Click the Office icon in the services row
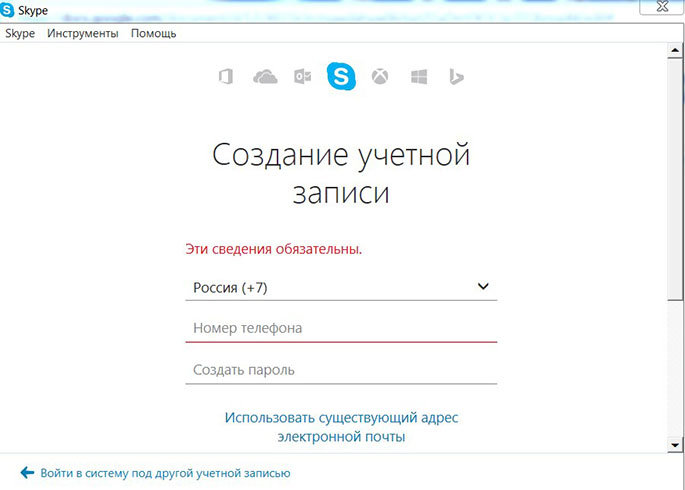This screenshot has height=490, width=685. pos(226,77)
